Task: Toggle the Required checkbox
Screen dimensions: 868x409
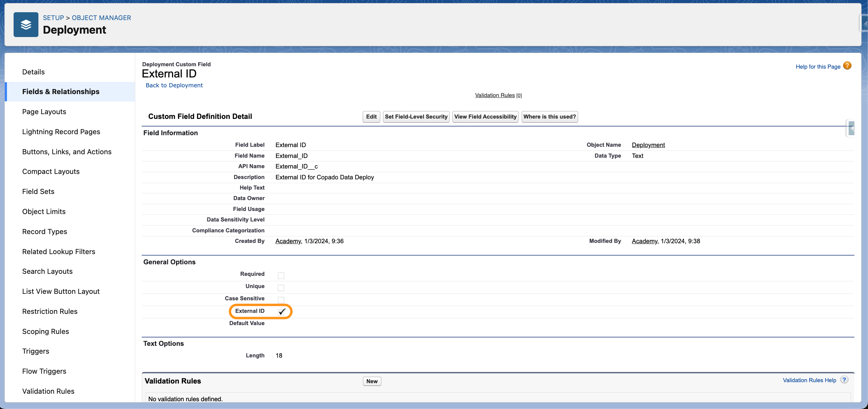Action: click(281, 275)
